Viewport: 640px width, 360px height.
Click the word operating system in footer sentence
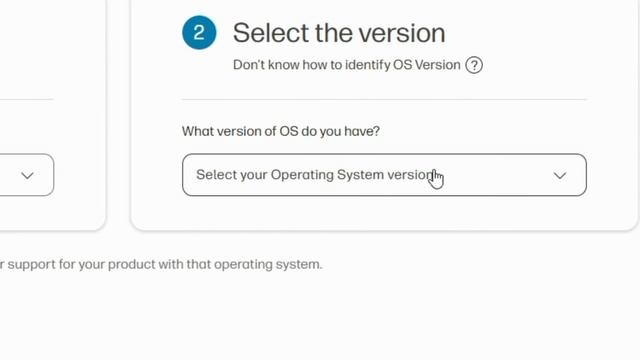click(268, 265)
